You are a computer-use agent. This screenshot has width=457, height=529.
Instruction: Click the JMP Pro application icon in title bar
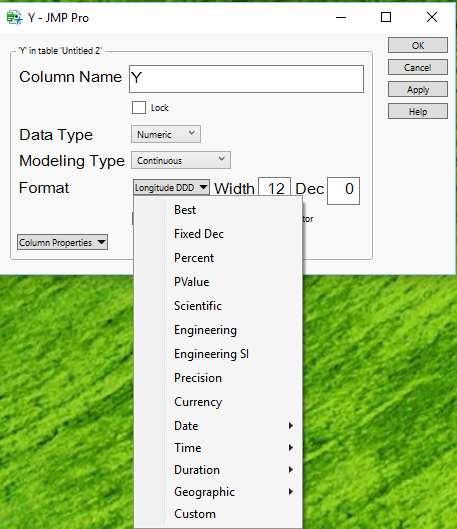14,18
